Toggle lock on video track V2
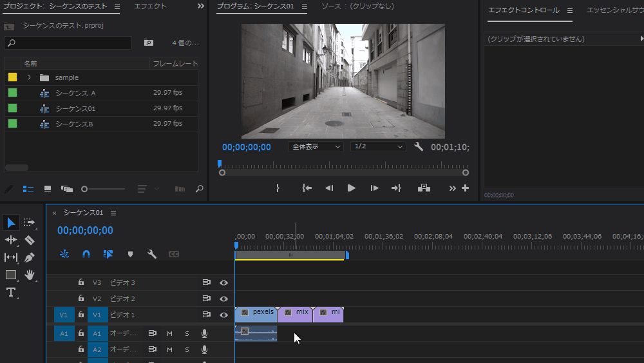 (81, 299)
